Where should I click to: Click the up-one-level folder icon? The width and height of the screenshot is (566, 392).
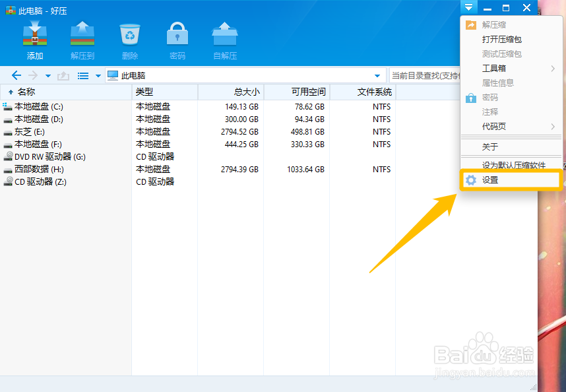63,75
